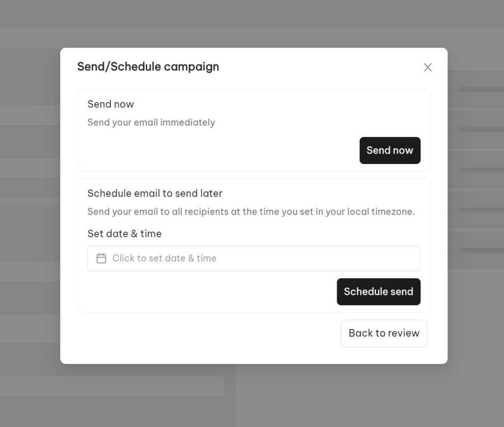Viewport: 504px width, 427px height.
Task: Click the black Send now button
Action: point(390,151)
